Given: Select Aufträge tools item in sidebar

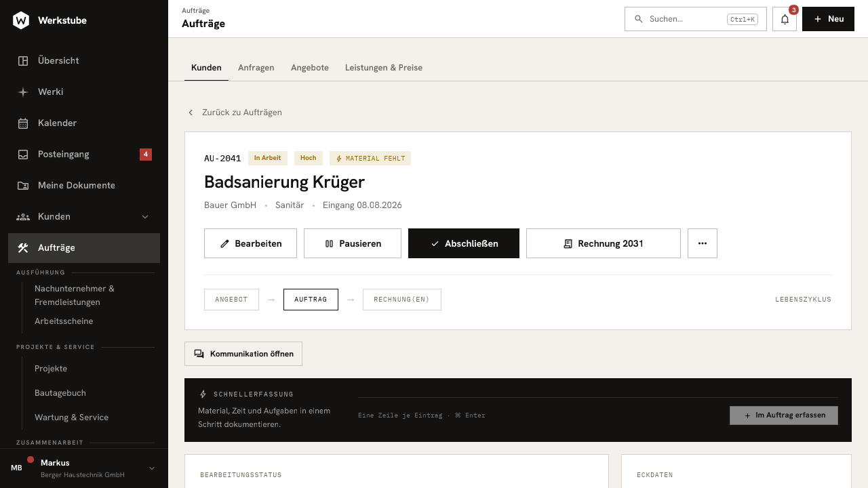Looking at the screenshot, I should coord(84,248).
